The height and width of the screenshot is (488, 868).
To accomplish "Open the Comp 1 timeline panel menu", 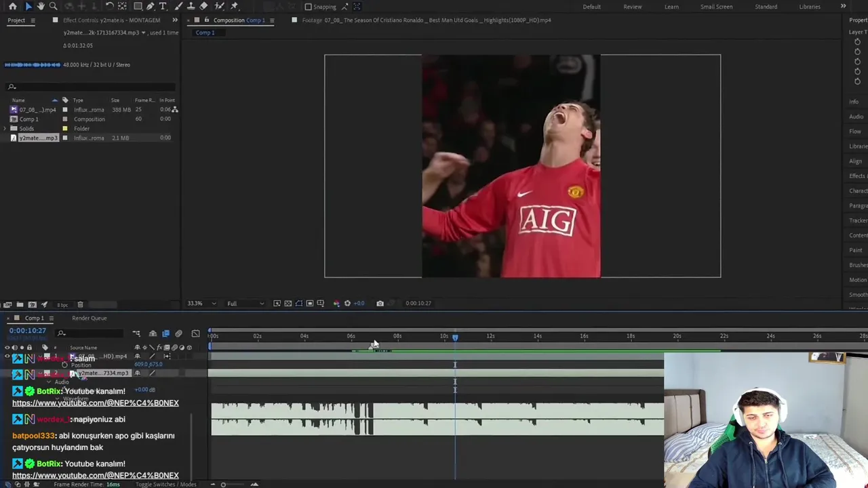I will [x=51, y=318].
